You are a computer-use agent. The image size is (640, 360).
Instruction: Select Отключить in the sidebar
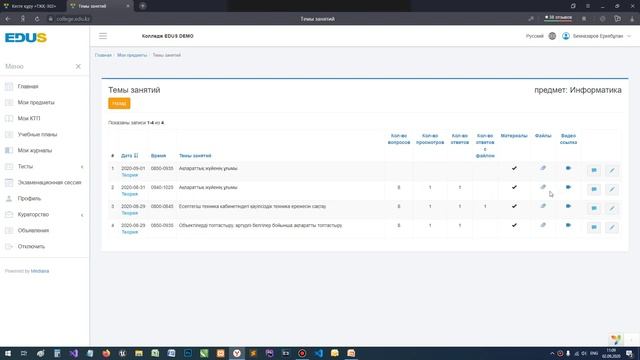31,247
